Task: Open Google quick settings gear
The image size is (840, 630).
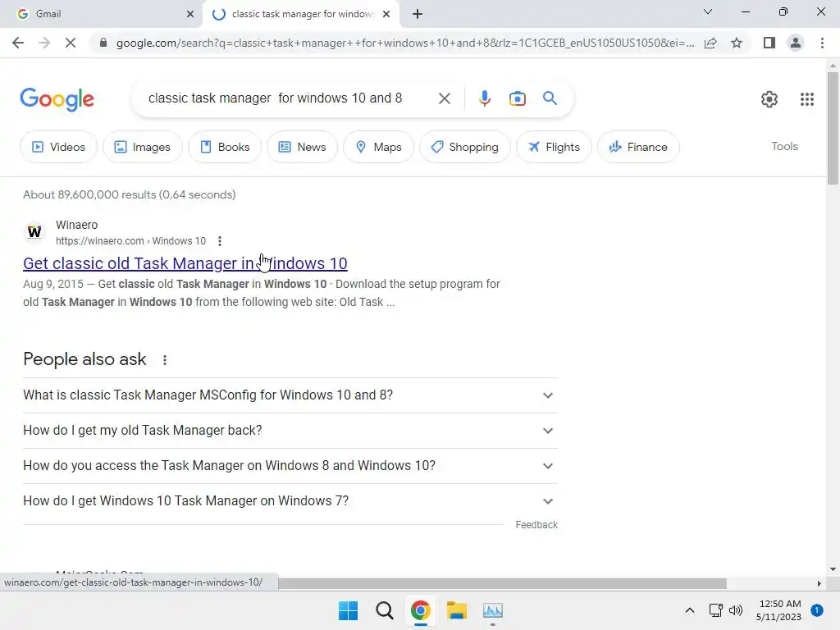Action: [769, 99]
